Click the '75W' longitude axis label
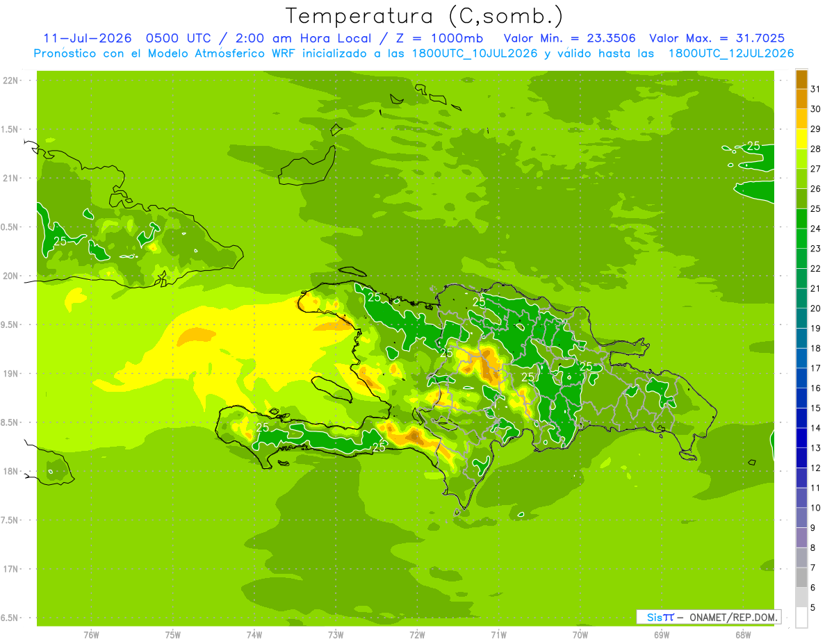This screenshot has width=834, height=644. pyautogui.click(x=173, y=634)
